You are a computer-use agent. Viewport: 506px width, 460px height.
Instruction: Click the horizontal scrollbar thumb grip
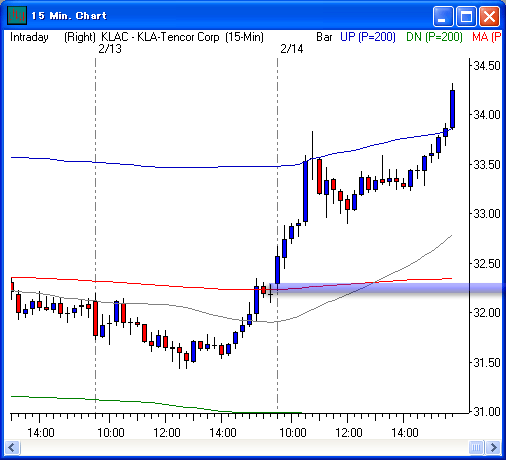point(476,447)
